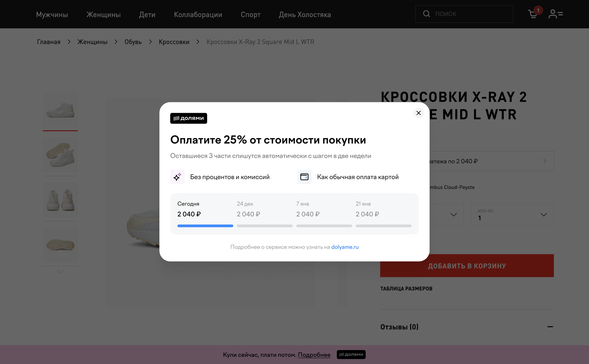Go to Кроссовки breadcrumb
This screenshot has width=589, height=364.
tap(174, 42)
